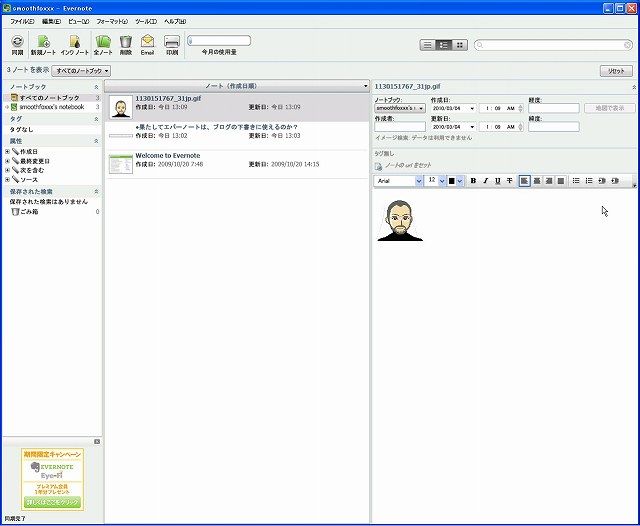Print the note with printer icon
This screenshot has height=526, width=640.
(x=172, y=45)
